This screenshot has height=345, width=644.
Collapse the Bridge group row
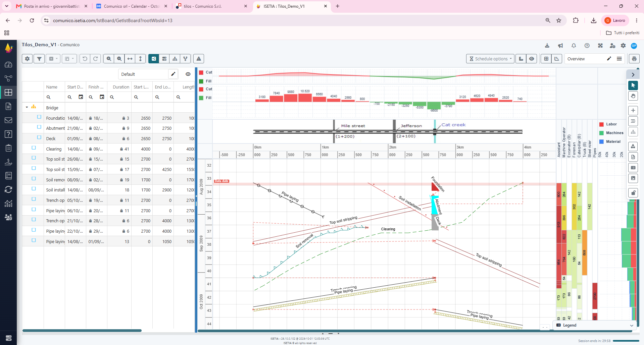coord(27,107)
